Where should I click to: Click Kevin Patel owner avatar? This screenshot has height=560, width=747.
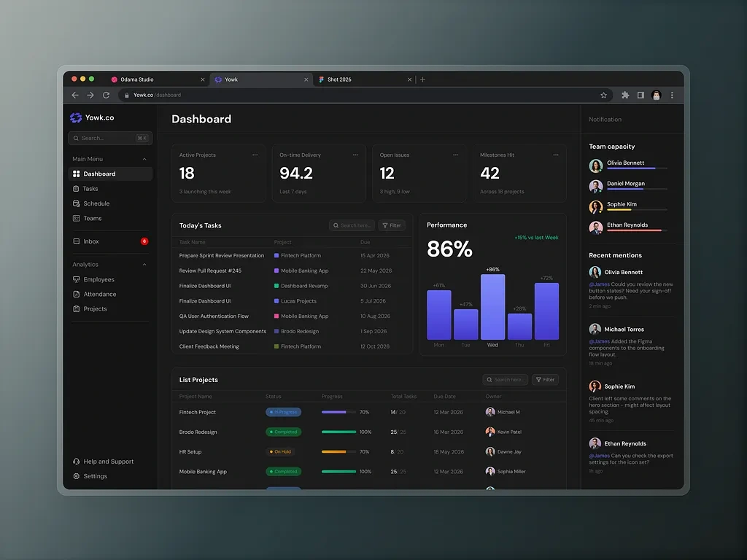490,432
